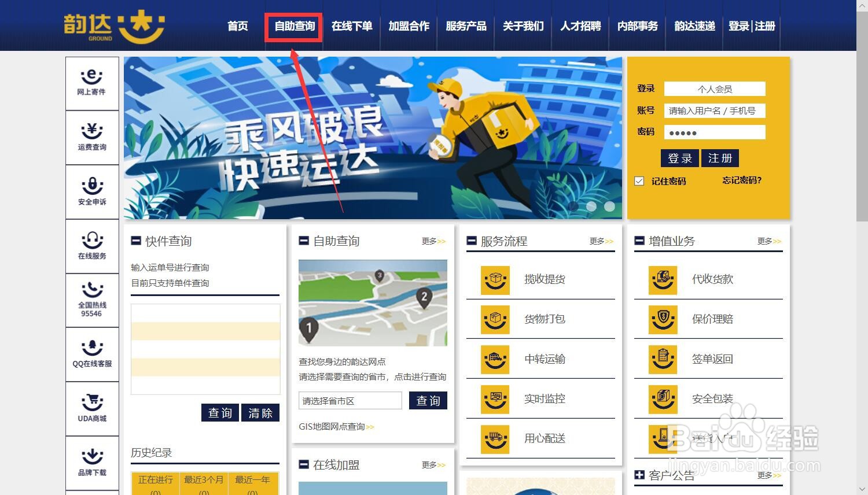This screenshot has width=868, height=495.
Task: Open the 在线服务 headset icon
Action: coord(92,246)
